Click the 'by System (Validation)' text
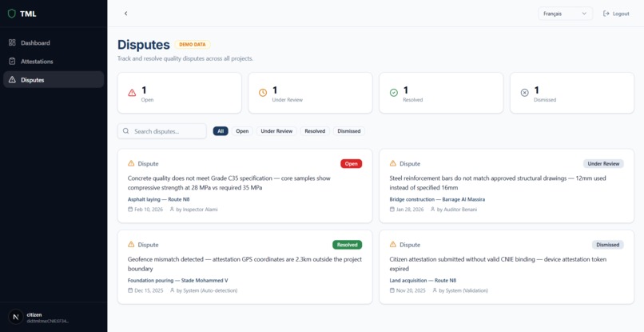The image size is (644, 332). (463, 290)
